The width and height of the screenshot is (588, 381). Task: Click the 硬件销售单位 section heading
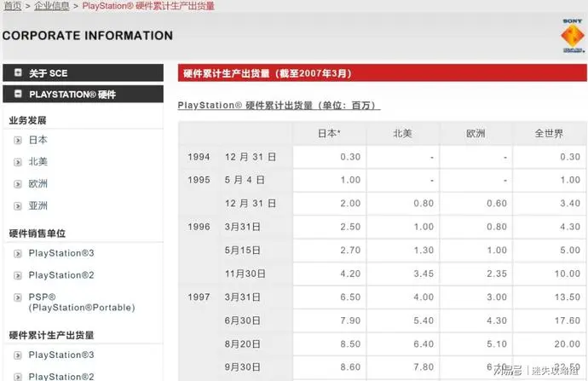coord(37,234)
